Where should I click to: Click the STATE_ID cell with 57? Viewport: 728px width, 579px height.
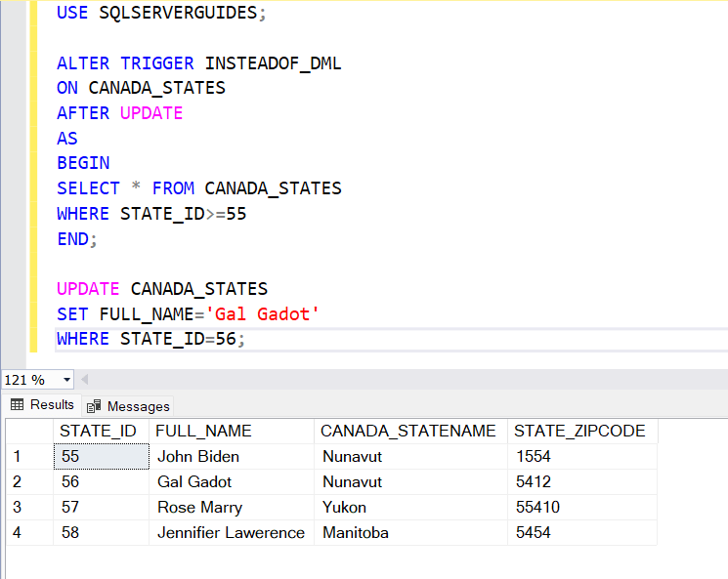102,507
